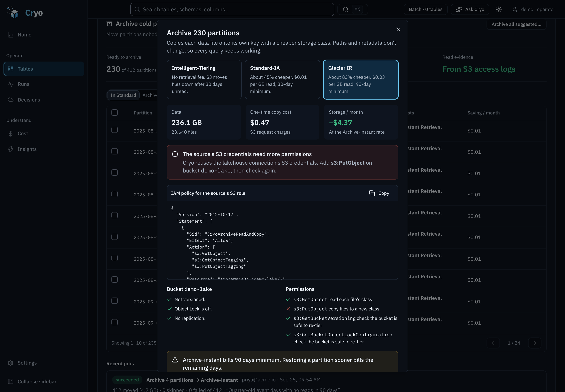The height and width of the screenshot is (392, 565).
Task: Click the No replication check mark
Action: pyautogui.click(x=169, y=318)
